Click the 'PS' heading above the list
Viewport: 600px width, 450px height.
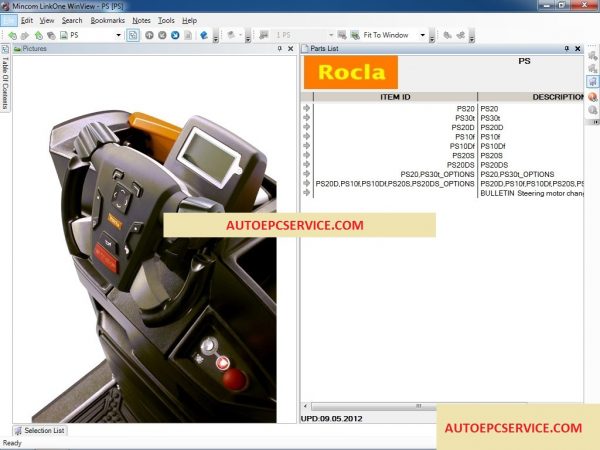[524, 61]
